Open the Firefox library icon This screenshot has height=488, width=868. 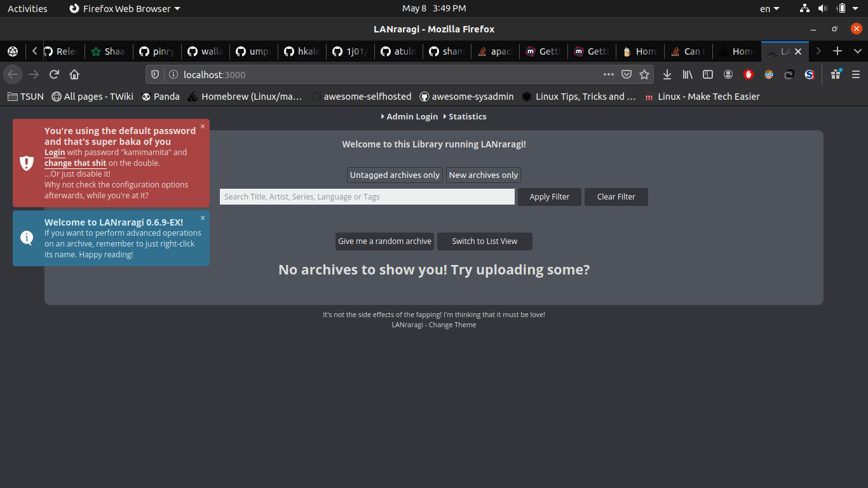[x=688, y=74]
